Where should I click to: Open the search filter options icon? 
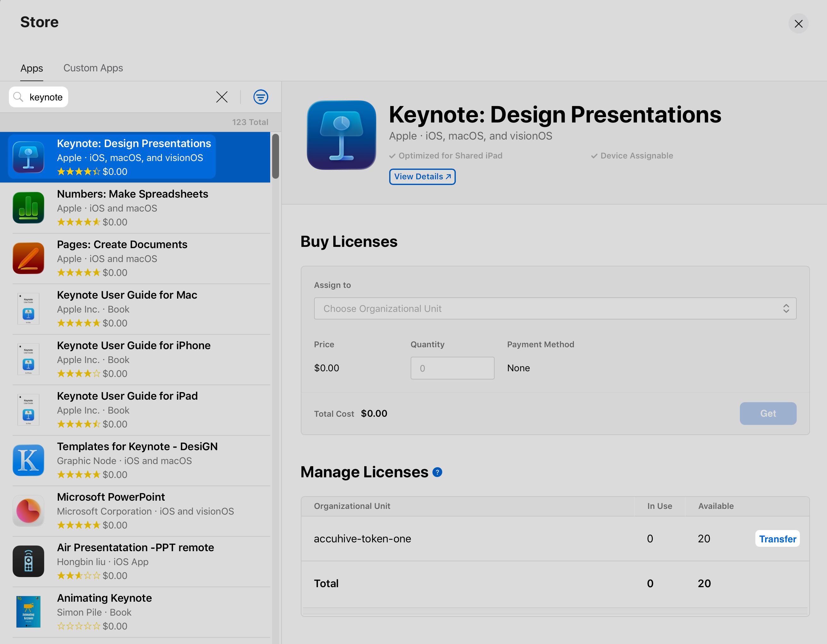tap(260, 97)
